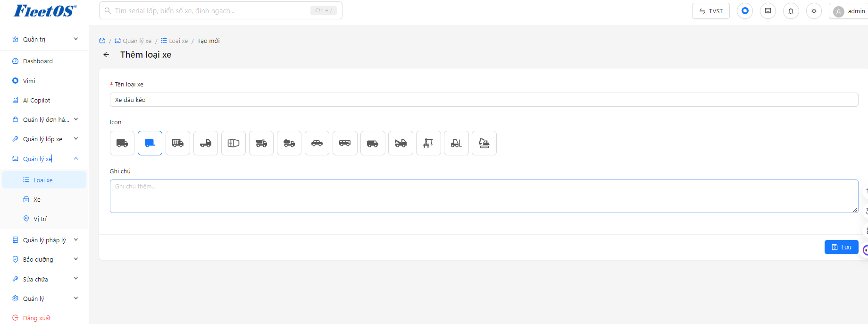This screenshot has width=868, height=324.
Task: Expand the Bảo dưỡng submenu
Action: pyautogui.click(x=44, y=259)
